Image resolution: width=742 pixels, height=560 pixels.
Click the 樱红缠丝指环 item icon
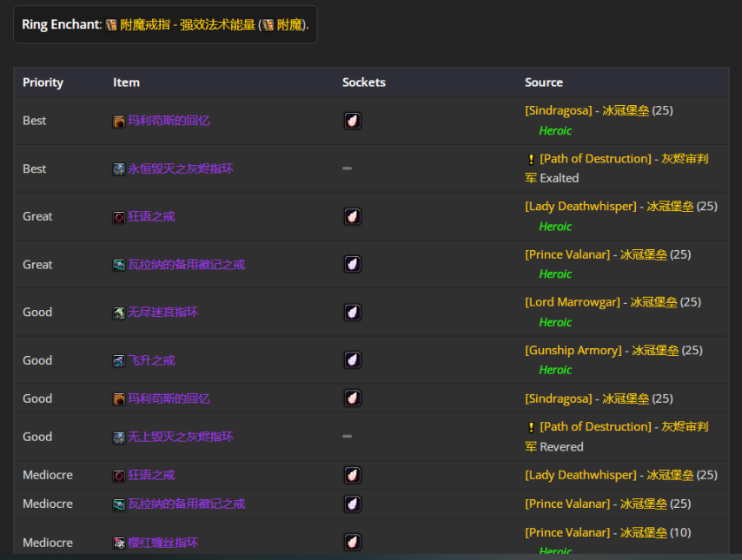pos(119,542)
